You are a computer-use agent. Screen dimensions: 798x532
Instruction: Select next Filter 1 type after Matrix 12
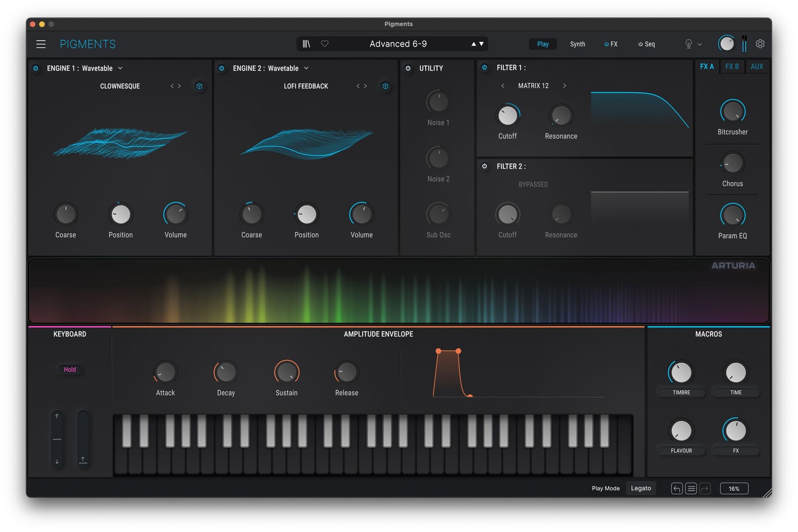pos(564,85)
